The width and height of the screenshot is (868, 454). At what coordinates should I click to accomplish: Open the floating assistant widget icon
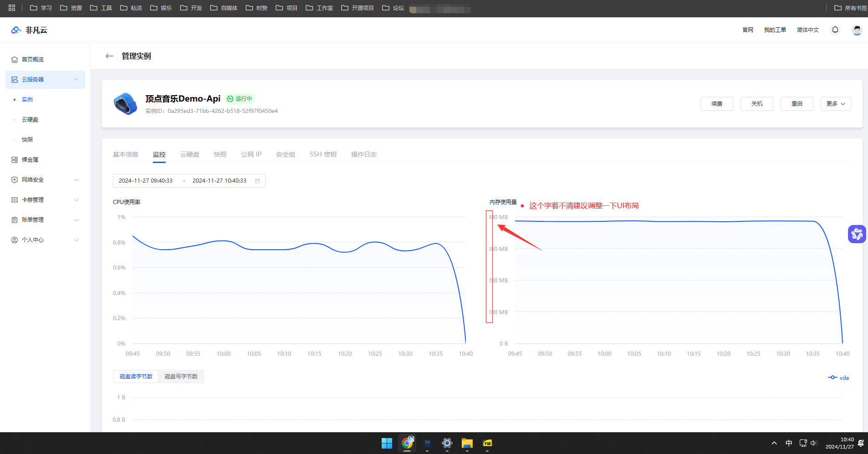pos(857,234)
